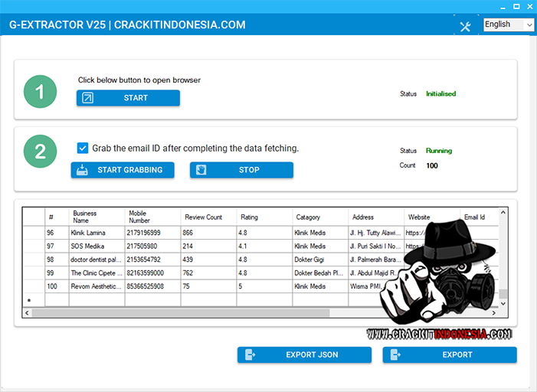Click the open-browser icon on START button
This screenshot has height=392, width=537.
pos(88,98)
